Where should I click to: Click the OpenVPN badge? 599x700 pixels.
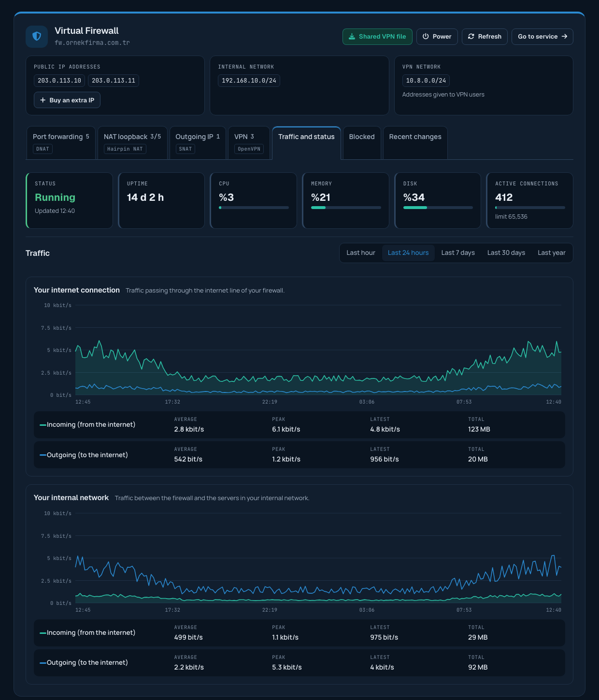[249, 149]
